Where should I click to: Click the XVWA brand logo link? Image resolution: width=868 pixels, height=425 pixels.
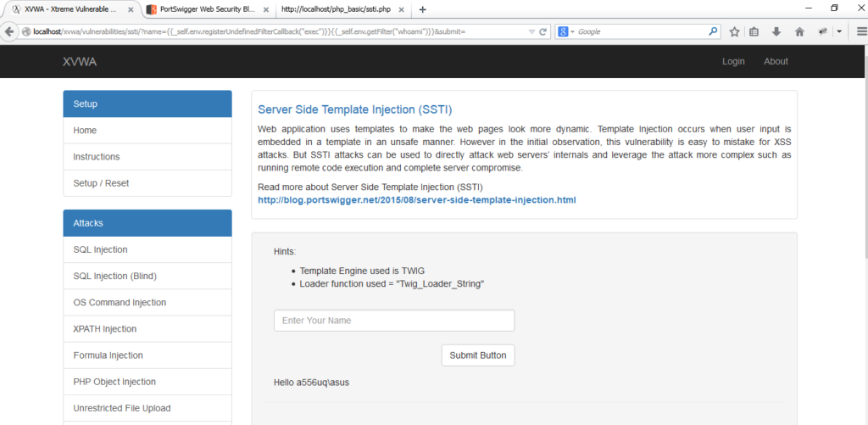(80, 62)
